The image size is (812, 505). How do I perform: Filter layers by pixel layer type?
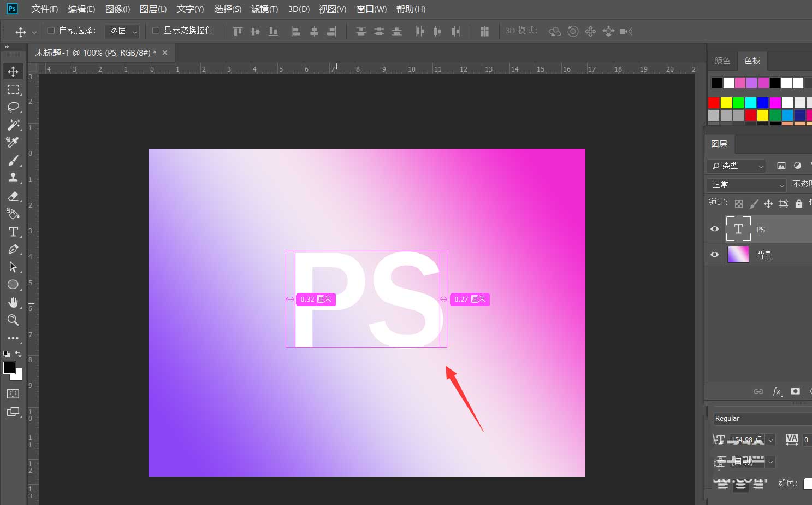pyautogui.click(x=781, y=166)
